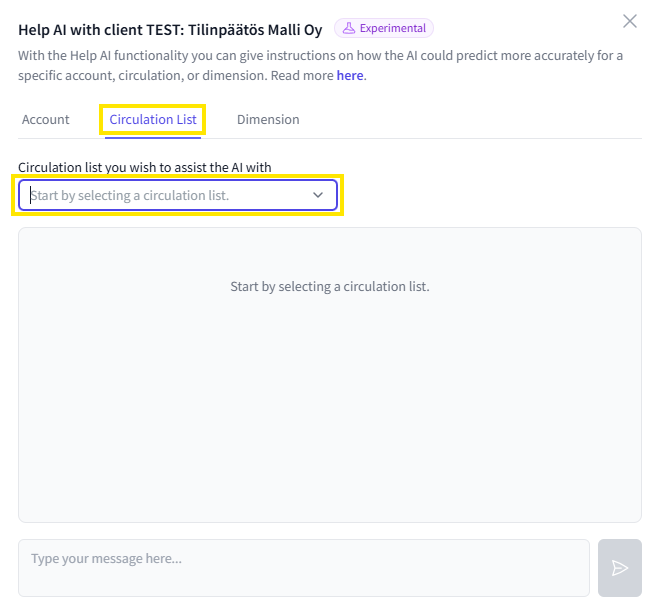
Task: Send the message with paper plane icon
Action: click(619, 568)
